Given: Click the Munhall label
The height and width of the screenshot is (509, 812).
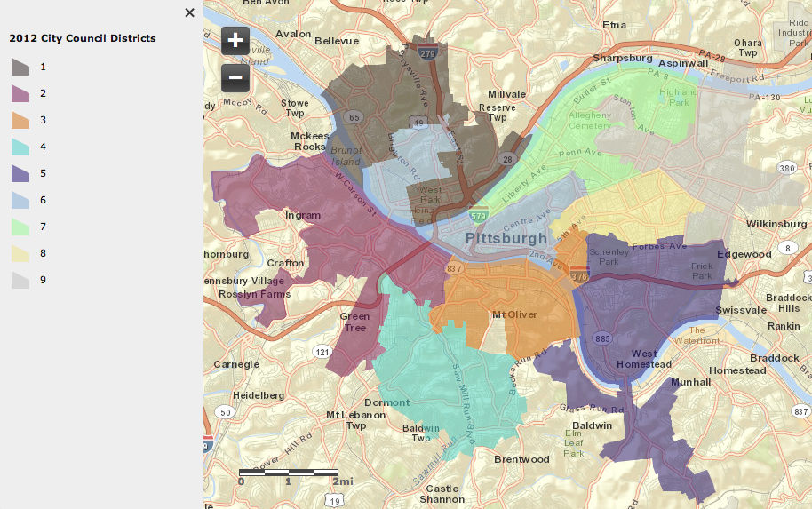Looking at the screenshot, I should tap(691, 382).
